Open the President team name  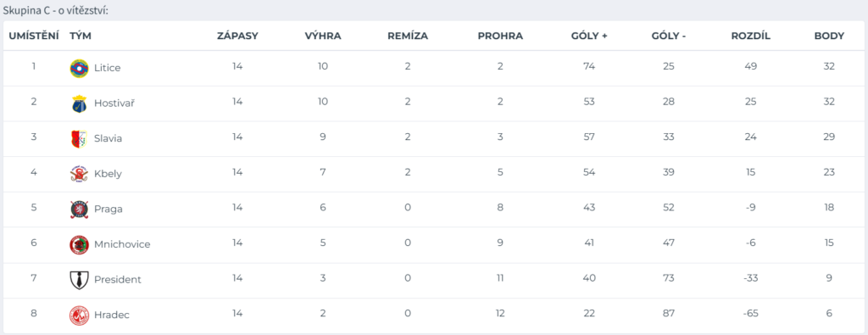(x=118, y=280)
